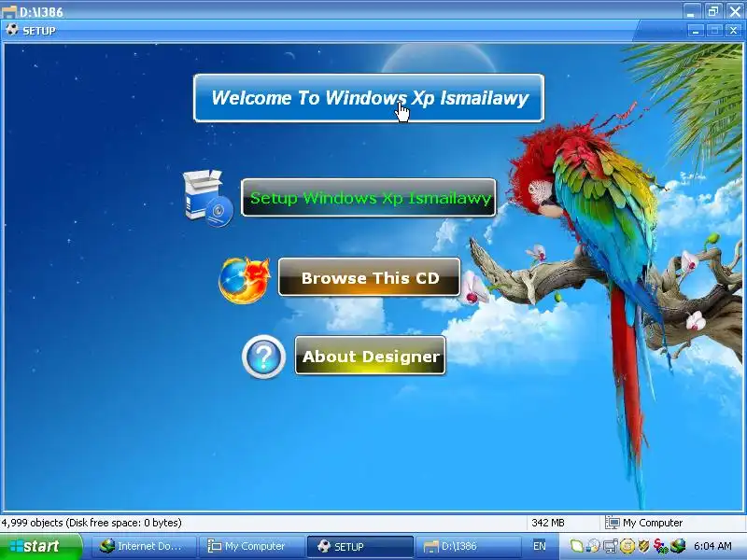Select the SETUP taskbar button
The height and width of the screenshot is (560, 747).
tap(359, 546)
